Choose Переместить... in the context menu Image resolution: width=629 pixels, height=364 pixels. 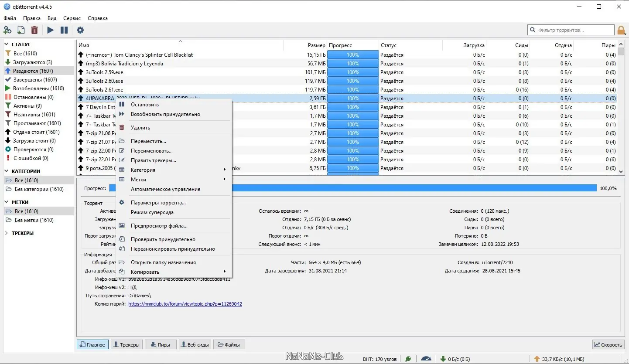pos(174,141)
